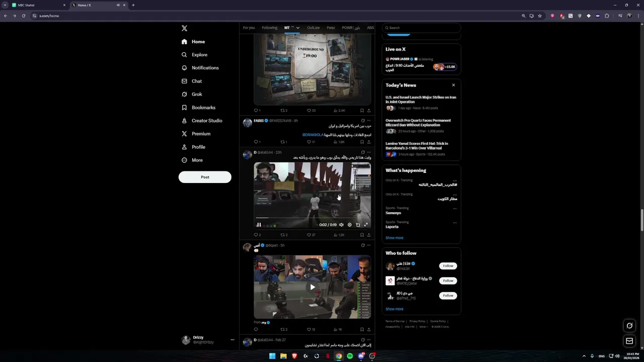644x362 pixels.
Task: Show hidden system tray icons
Action: click(585, 356)
